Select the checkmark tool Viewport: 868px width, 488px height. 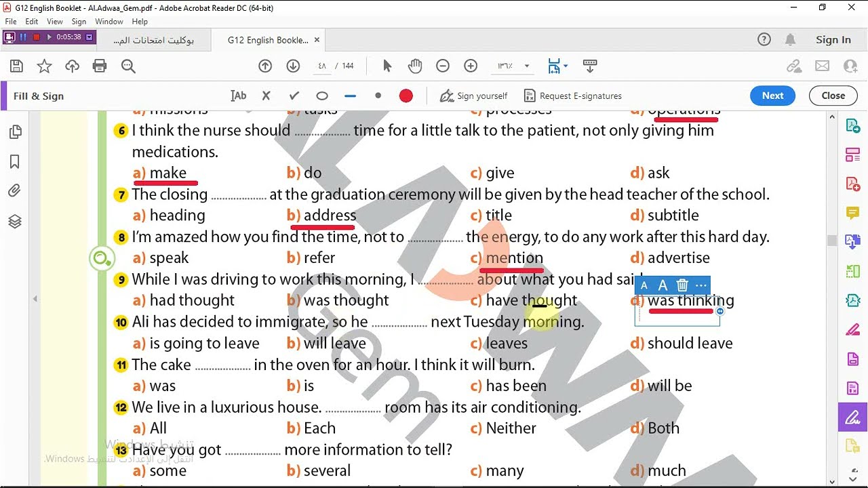click(x=294, y=96)
